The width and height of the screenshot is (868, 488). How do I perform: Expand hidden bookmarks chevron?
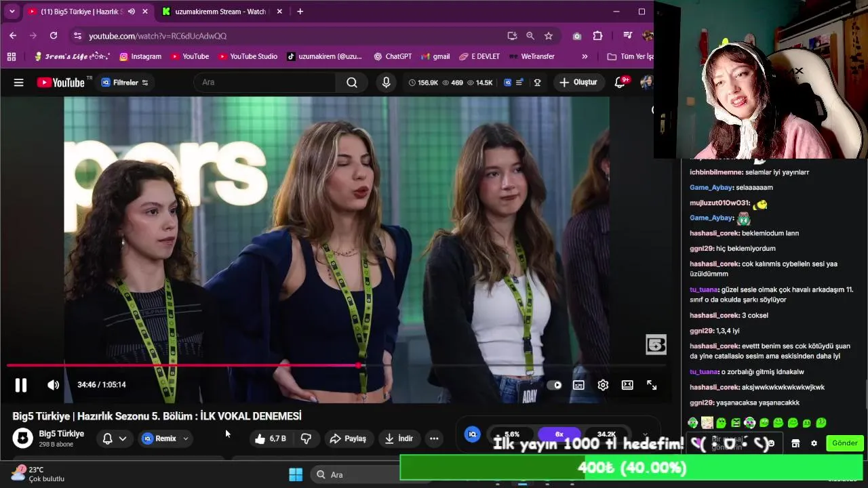(x=585, y=56)
